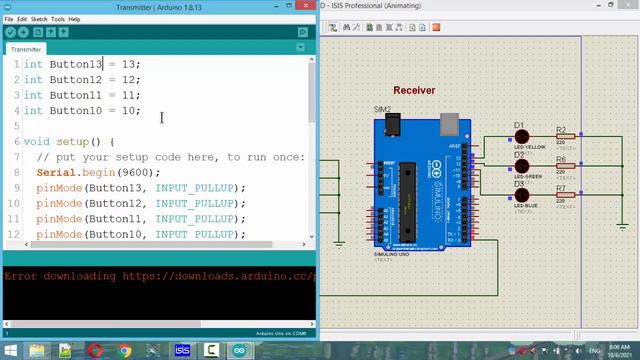Generate Bill of Materials in ISIS toolbar
640x360 pixels.
tap(379, 27)
